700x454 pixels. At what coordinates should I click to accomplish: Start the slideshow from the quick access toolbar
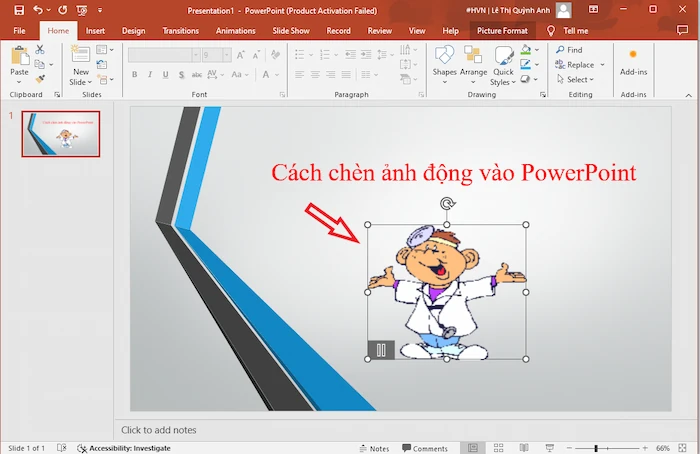point(82,10)
